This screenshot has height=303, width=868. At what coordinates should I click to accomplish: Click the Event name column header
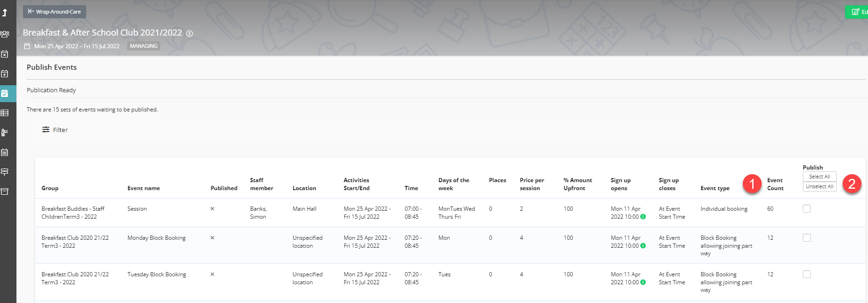pos(143,188)
